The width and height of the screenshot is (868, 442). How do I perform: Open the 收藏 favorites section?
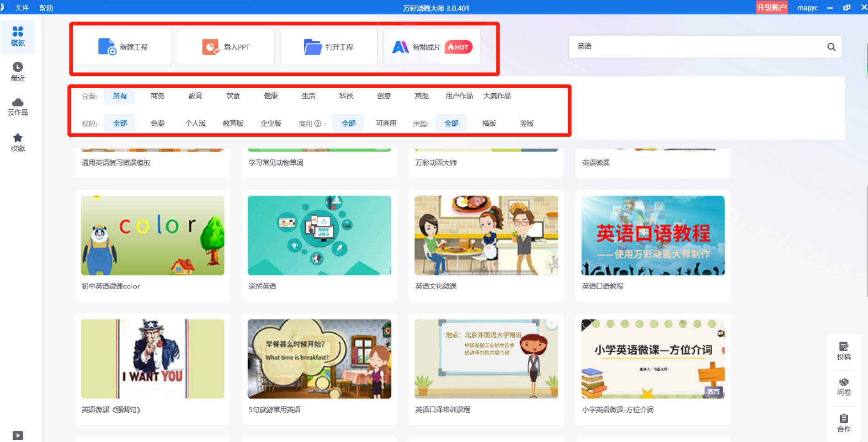(18, 143)
